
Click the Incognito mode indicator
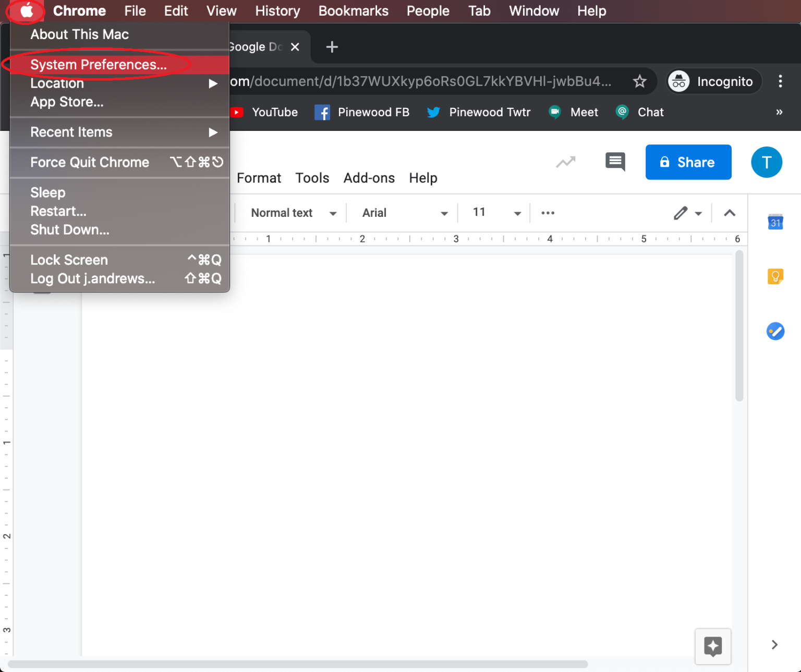point(713,81)
